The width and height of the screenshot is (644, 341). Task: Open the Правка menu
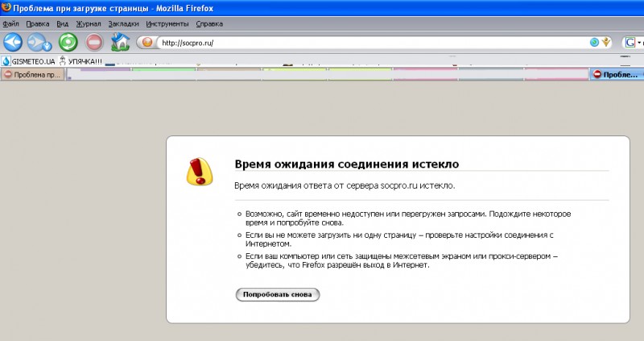coord(38,24)
